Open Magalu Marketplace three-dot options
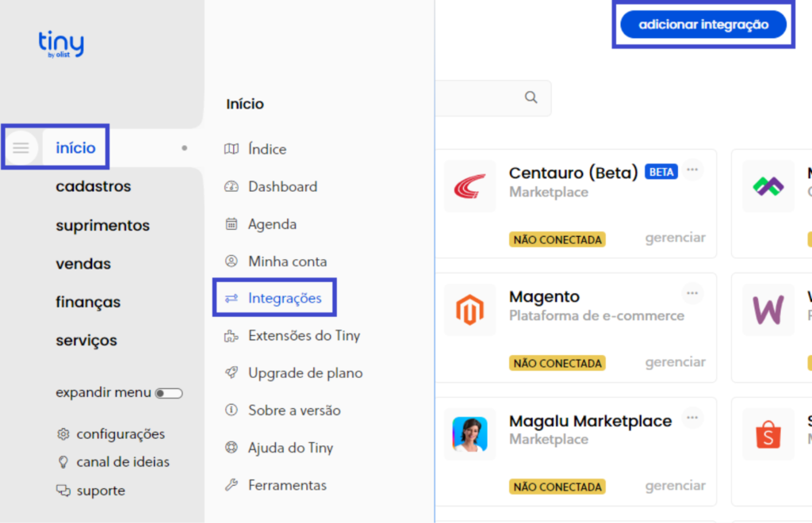This screenshot has width=812, height=523. [x=693, y=418]
